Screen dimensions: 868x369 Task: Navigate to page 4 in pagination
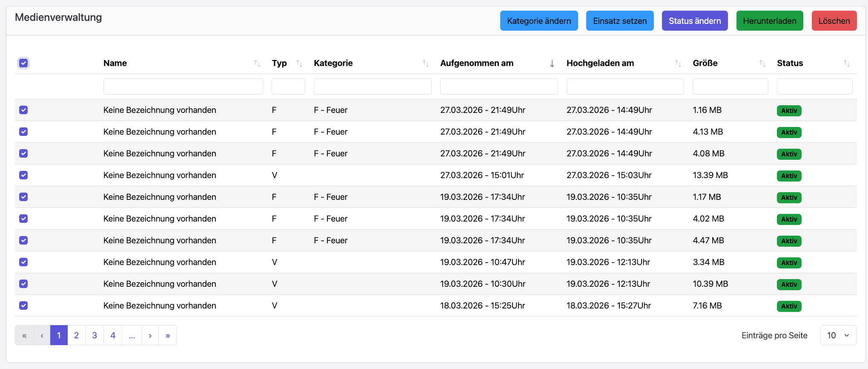coord(113,335)
